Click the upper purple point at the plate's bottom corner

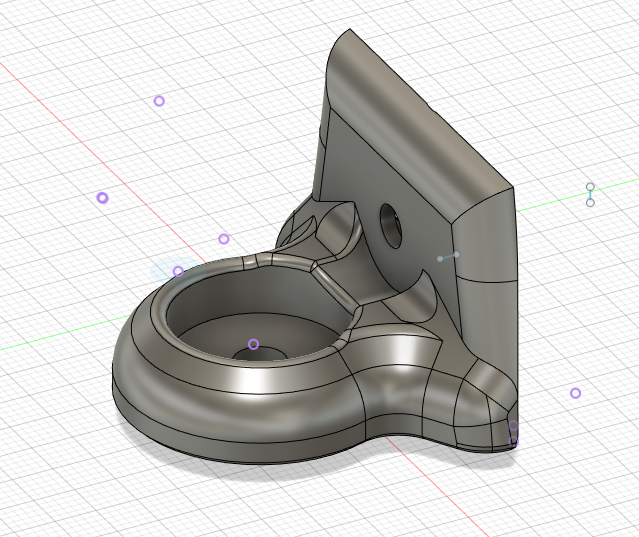513,426
